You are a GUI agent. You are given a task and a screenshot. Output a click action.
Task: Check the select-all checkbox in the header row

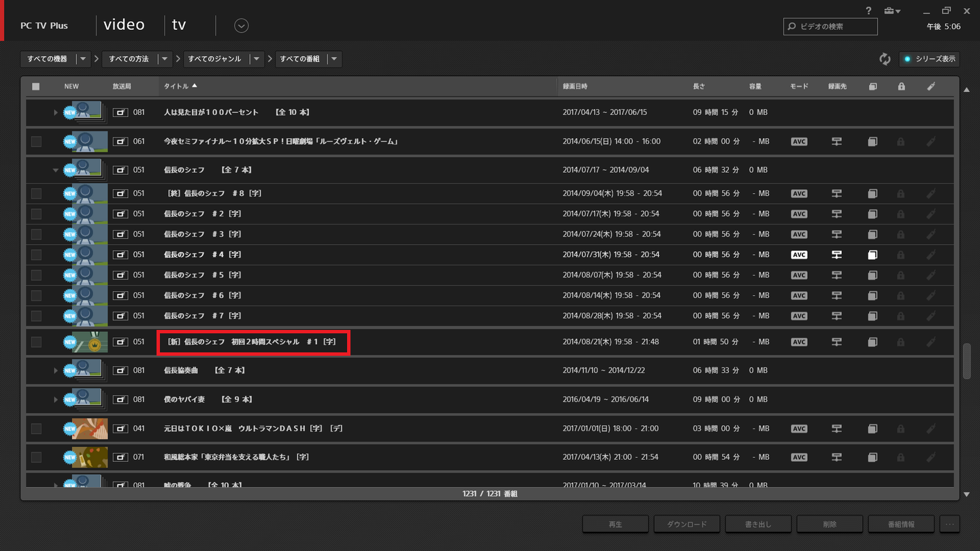click(x=36, y=86)
